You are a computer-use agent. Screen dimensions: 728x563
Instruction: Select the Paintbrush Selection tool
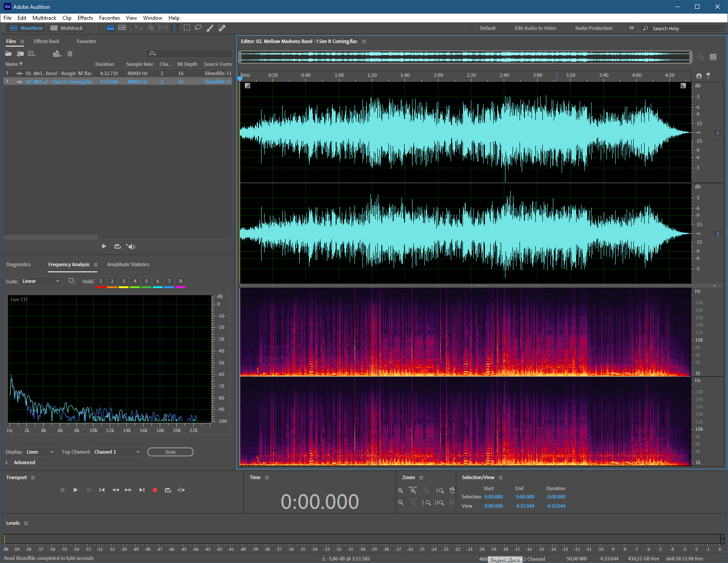pos(210,28)
